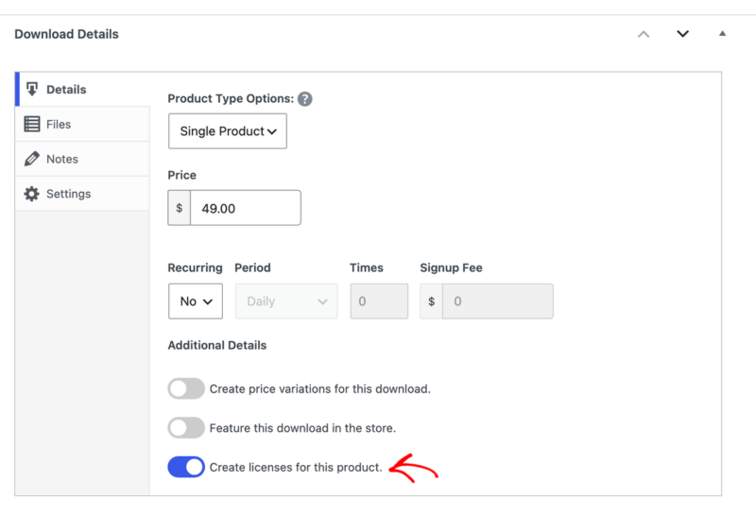Click the Period column label
This screenshot has width=756, height=532.
click(x=252, y=267)
